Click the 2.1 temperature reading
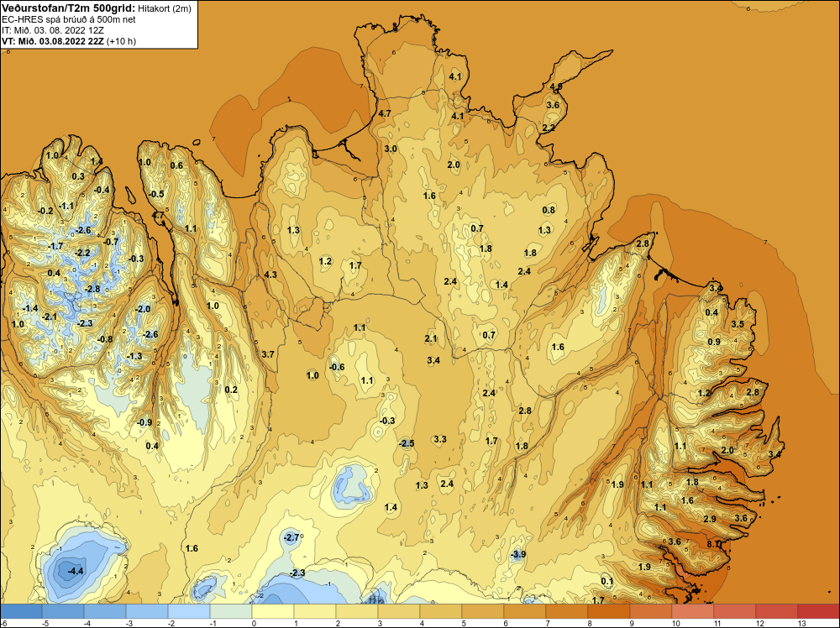 click(431, 338)
